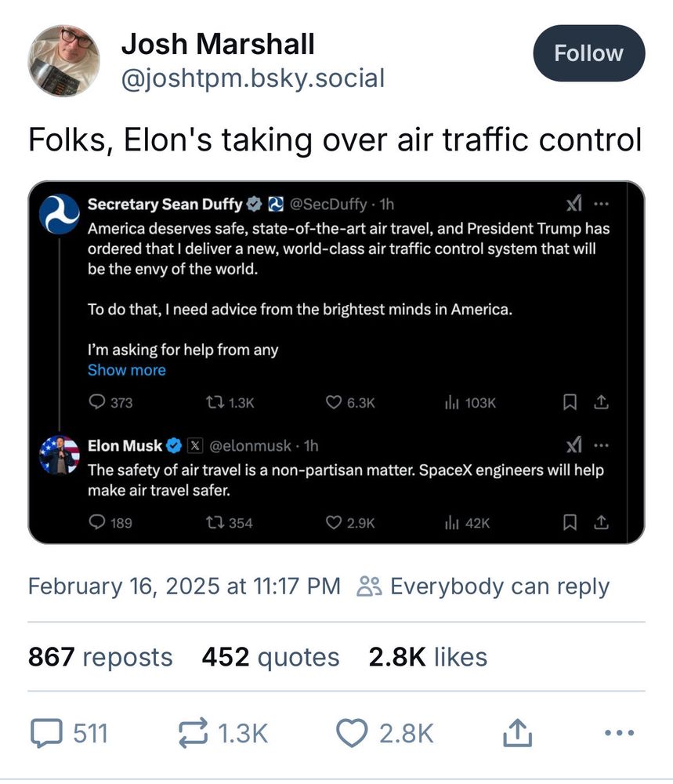The image size is (673, 784).
Task: Click the reply speech bubble icon
Action: (x=45, y=733)
